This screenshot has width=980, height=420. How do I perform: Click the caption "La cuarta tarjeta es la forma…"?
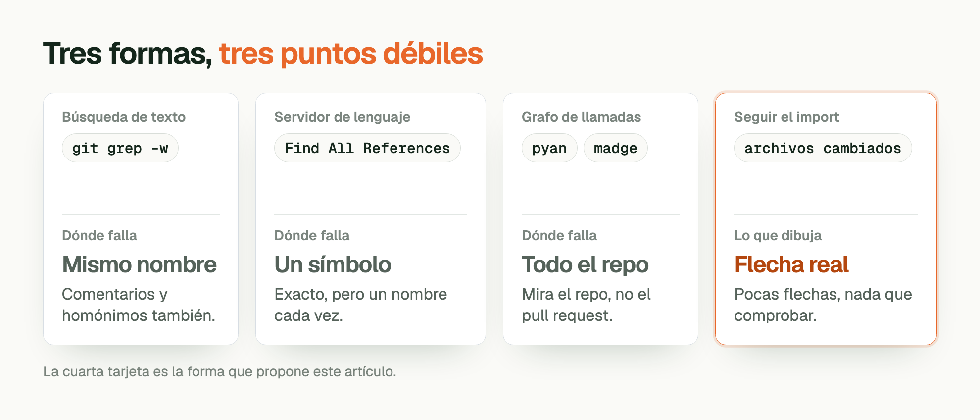coord(220,371)
